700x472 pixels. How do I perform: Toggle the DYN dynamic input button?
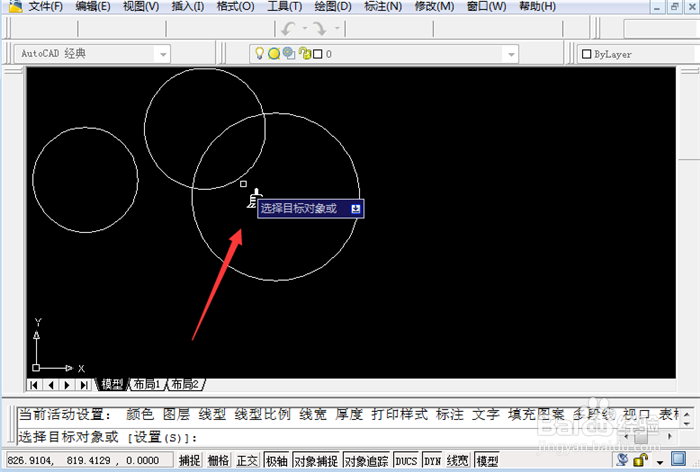(432, 460)
